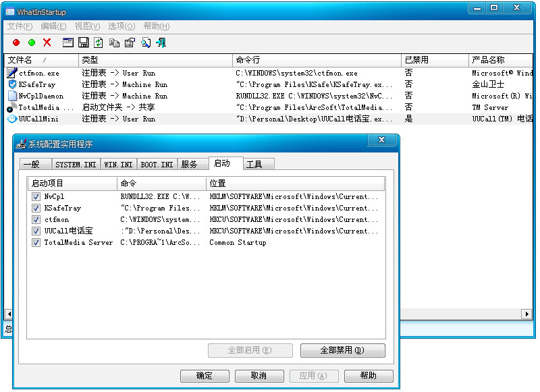This screenshot has width=540, height=392.
Task: Click the horizontal scrollbar right arrow
Action: click(526, 314)
